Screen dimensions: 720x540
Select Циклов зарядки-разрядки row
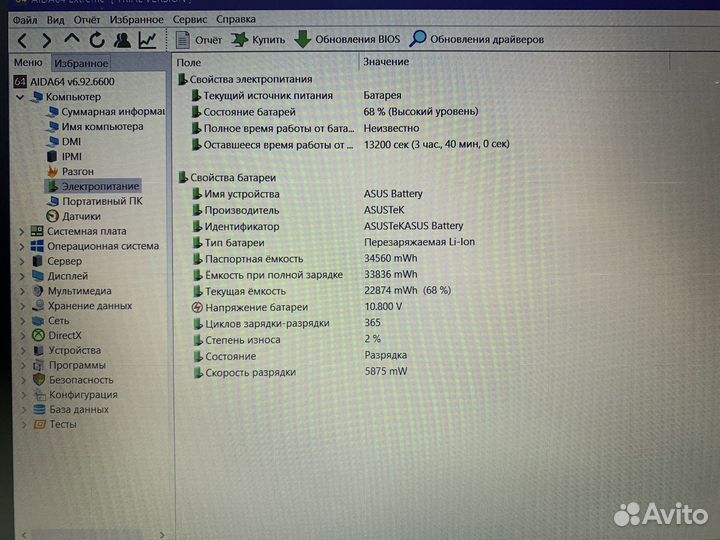pyautogui.click(x=287, y=323)
